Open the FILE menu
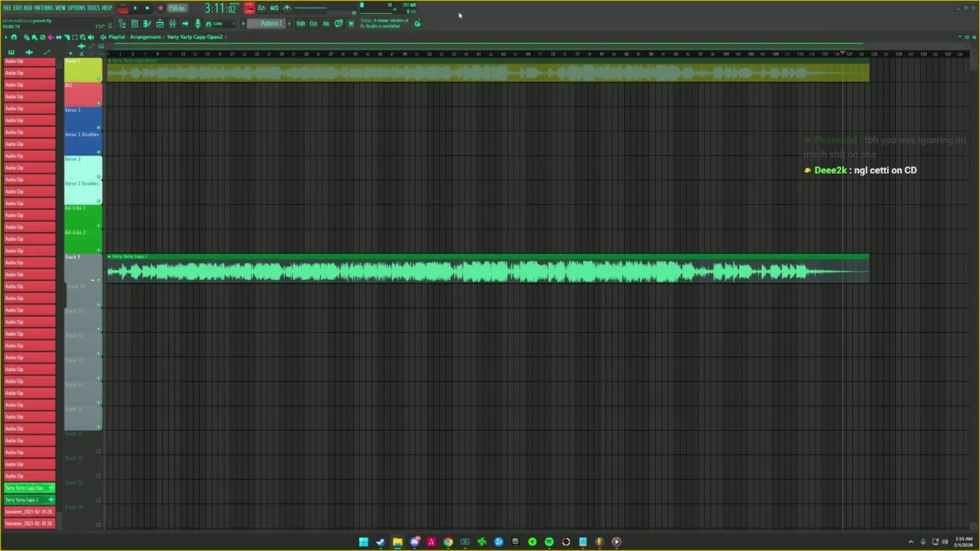Screen dimensions: 980x551 pos(7,8)
